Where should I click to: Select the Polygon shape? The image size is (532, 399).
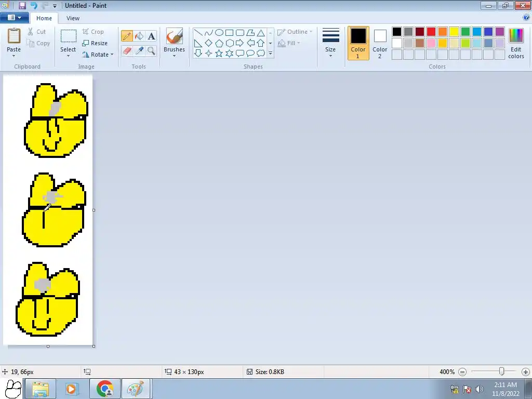250,33
